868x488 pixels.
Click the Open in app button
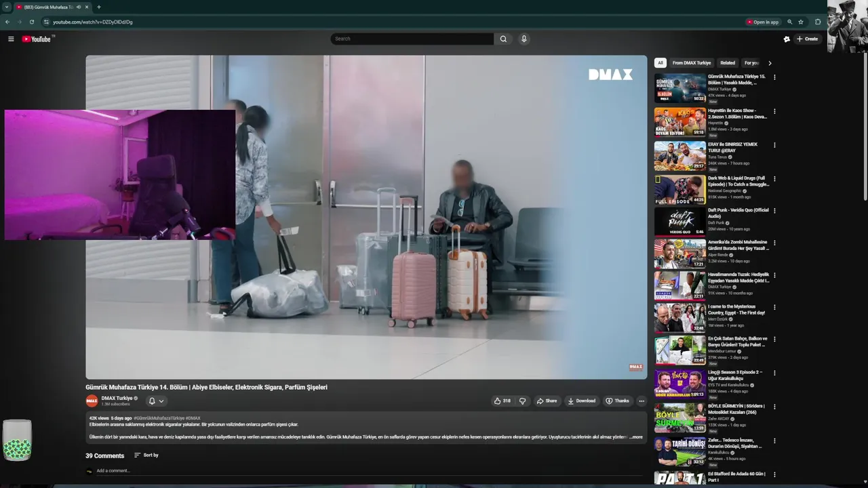tap(763, 22)
